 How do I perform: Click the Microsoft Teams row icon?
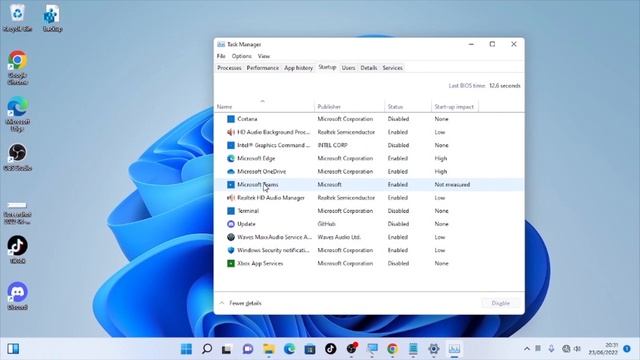coord(231,184)
